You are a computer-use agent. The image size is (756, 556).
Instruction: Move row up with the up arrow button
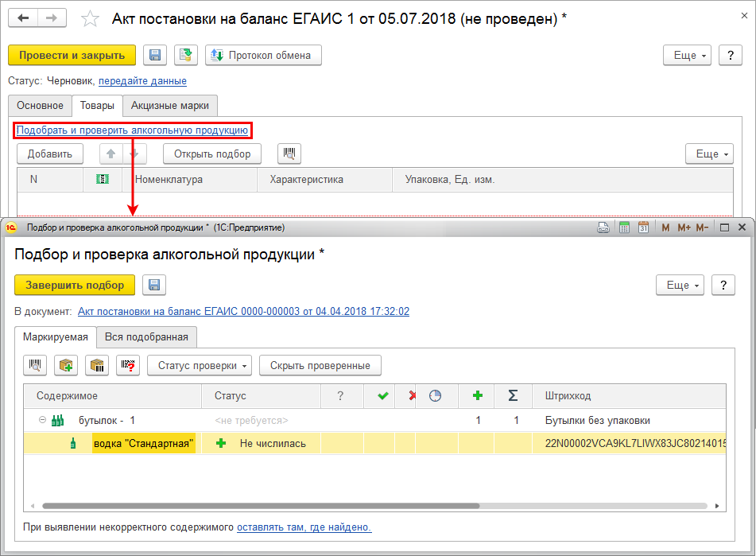click(110, 154)
